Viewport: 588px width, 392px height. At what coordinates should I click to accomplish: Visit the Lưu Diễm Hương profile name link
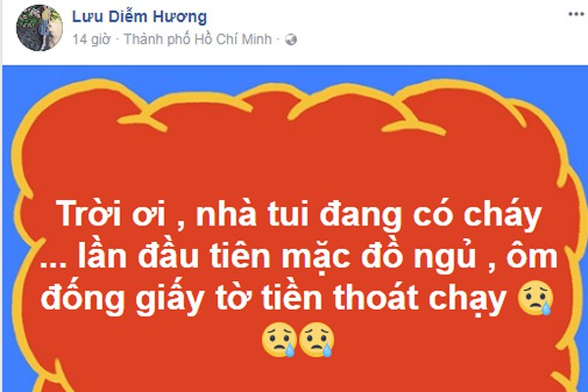click(139, 17)
